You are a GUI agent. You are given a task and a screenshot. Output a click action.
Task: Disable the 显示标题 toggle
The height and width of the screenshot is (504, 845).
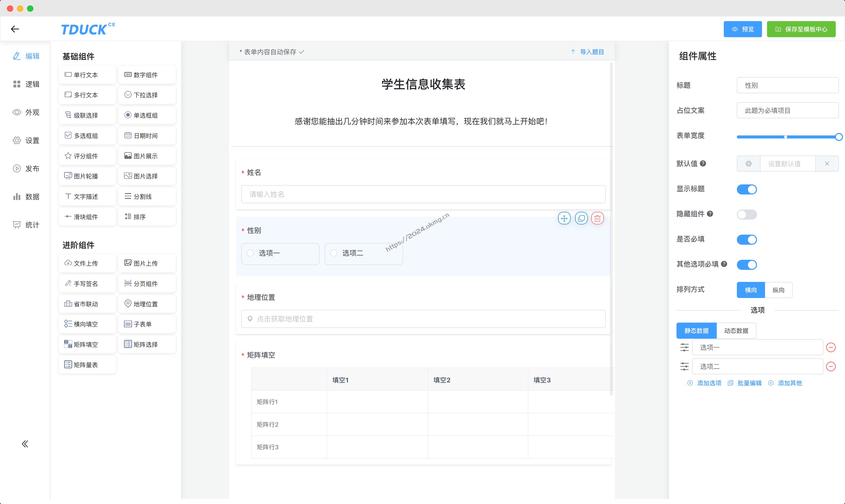tap(747, 189)
